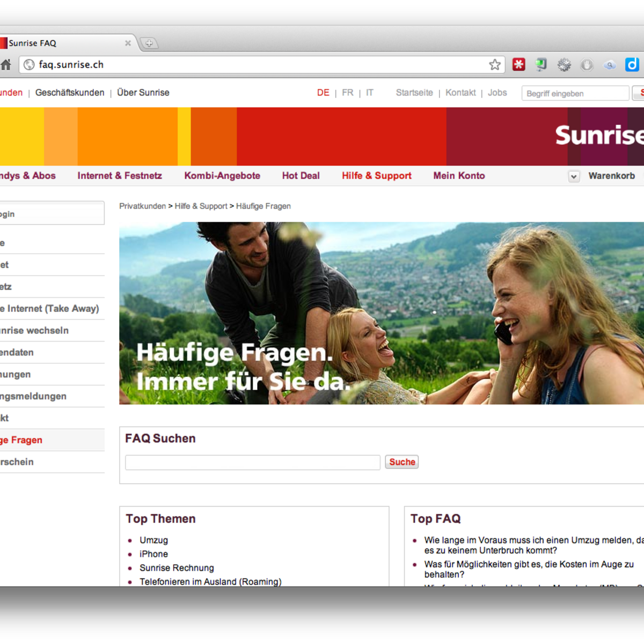644x644 pixels.
Task: Click the Häufige Fragen banner image
Action: pos(382,313)
